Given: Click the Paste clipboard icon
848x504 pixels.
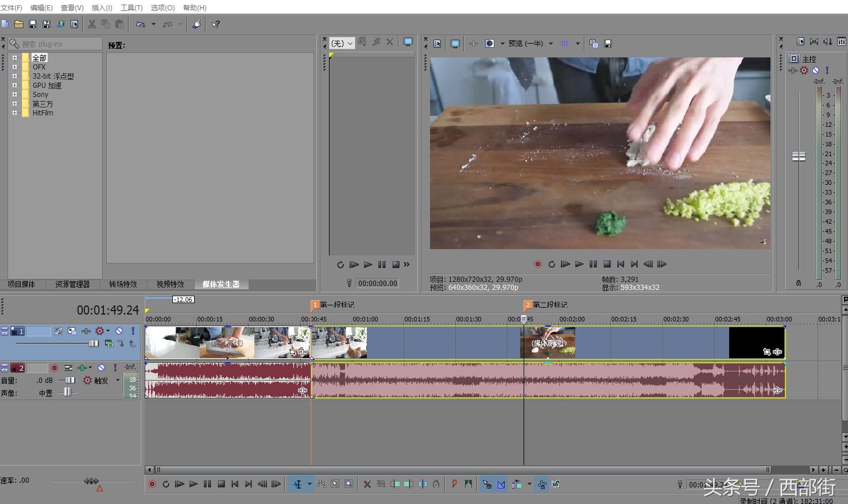Looking at the screenshot, I should [x=119, y=24].
